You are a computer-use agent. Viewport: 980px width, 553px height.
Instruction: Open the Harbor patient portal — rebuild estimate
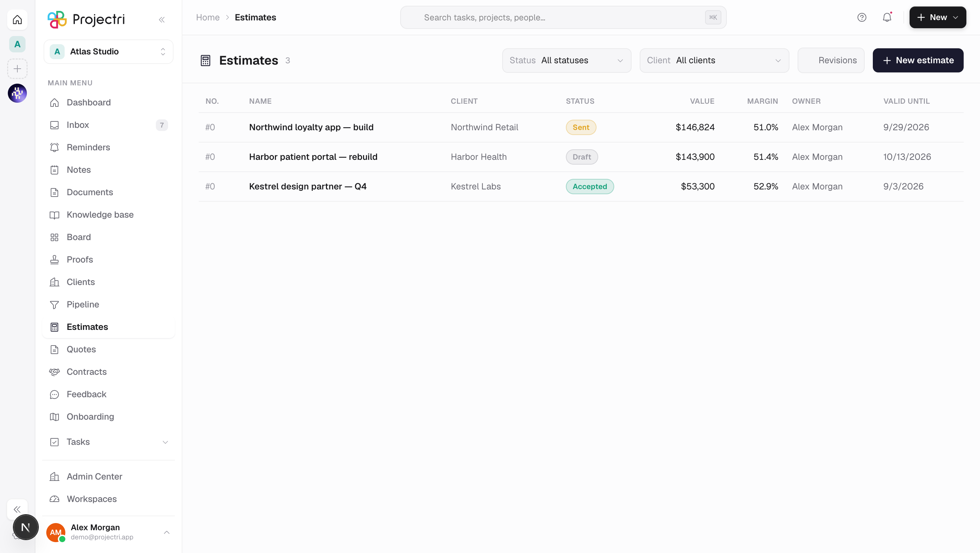tap(313, 157)
